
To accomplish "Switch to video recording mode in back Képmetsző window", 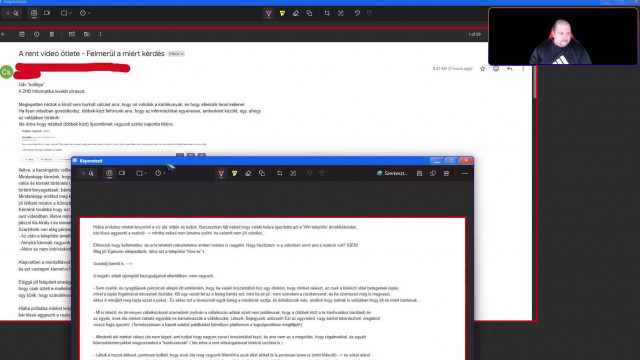I will [47, 13].
